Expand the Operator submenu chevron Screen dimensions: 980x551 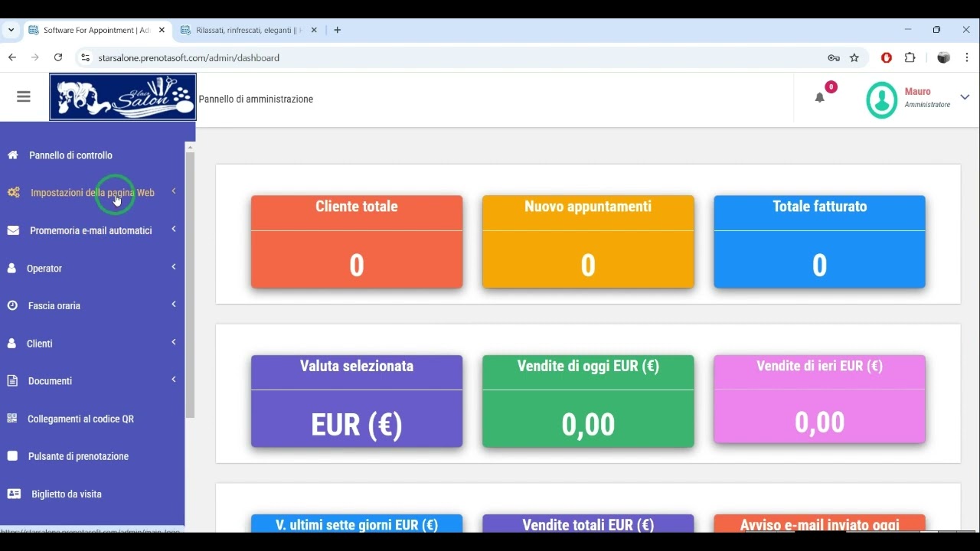tap(174, 266)
